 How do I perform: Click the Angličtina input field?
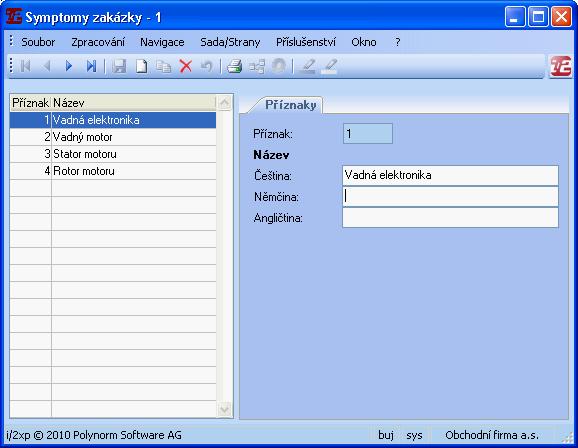pyautogui.click(x=450, y=218)
